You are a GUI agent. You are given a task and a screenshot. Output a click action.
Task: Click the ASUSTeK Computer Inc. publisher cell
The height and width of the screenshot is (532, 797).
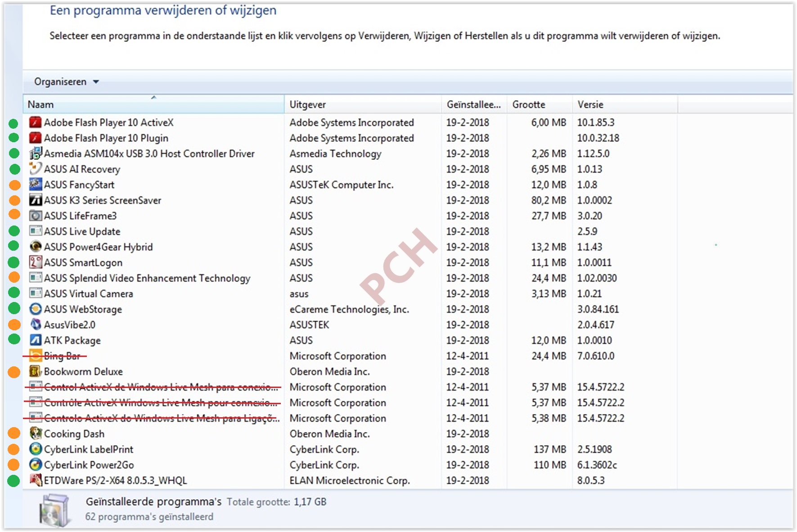click(342, 185)
